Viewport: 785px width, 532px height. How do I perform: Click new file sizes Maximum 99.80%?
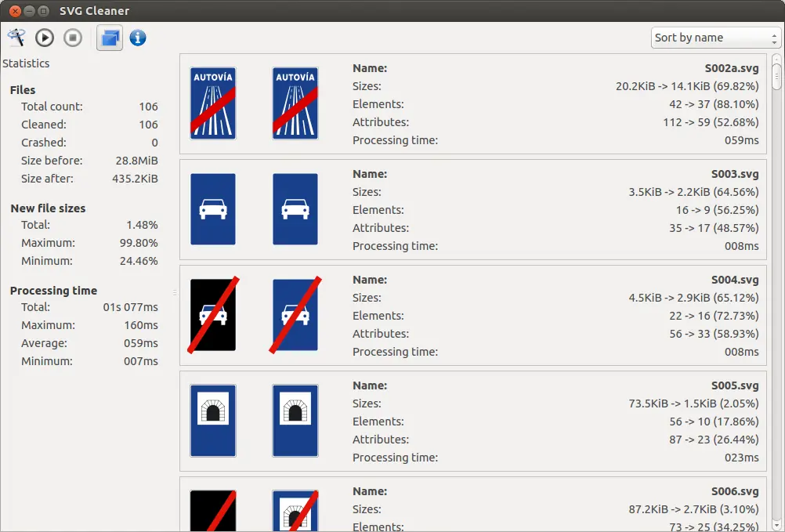pos(139,243)
